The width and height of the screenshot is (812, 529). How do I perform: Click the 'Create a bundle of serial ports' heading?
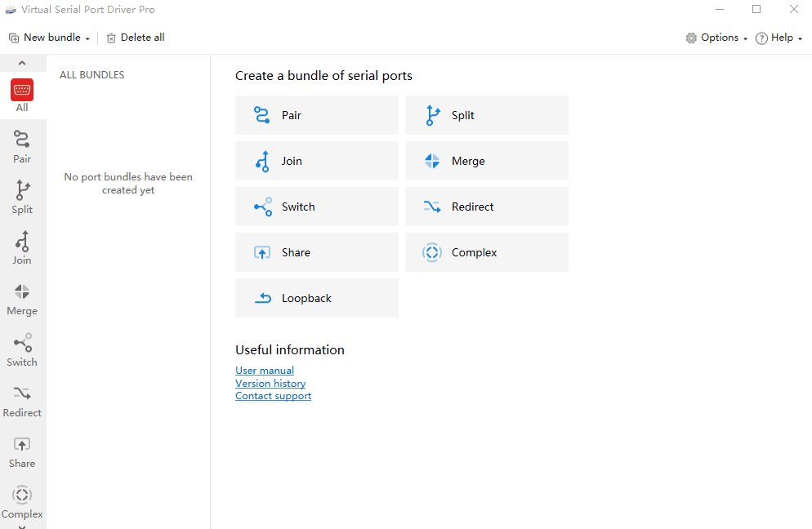coord(323,76)
